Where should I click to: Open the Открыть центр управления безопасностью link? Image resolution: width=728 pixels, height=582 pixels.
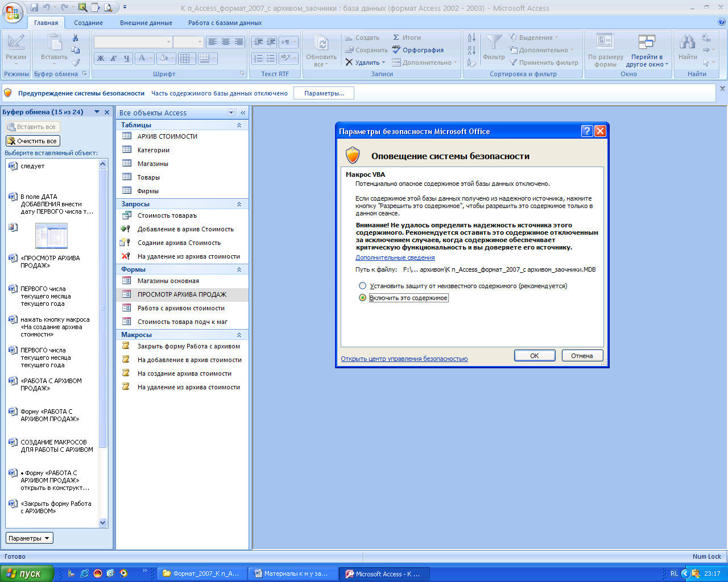point(404,359)
